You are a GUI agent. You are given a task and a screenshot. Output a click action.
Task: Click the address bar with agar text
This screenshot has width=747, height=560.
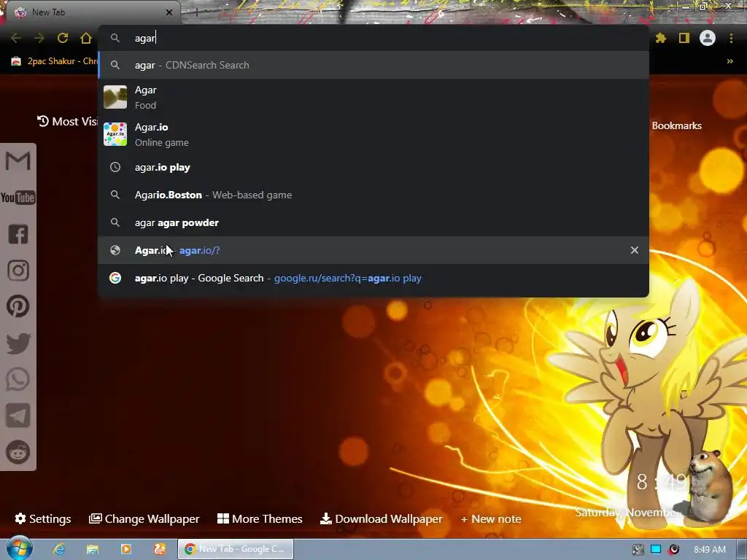tap(373, 38)
